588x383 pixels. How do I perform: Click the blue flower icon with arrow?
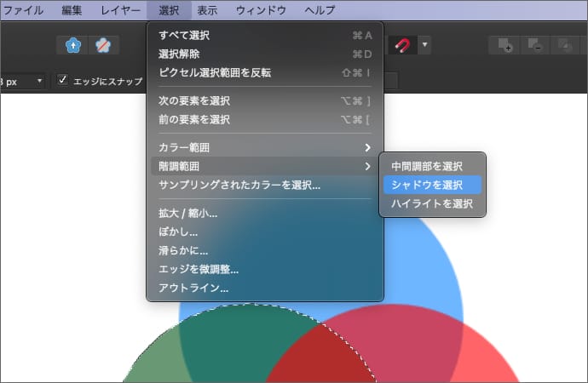pos(72,45)
